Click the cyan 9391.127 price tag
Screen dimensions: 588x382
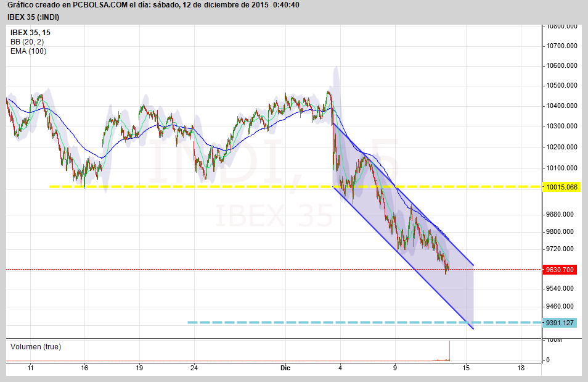click(560, 322)
